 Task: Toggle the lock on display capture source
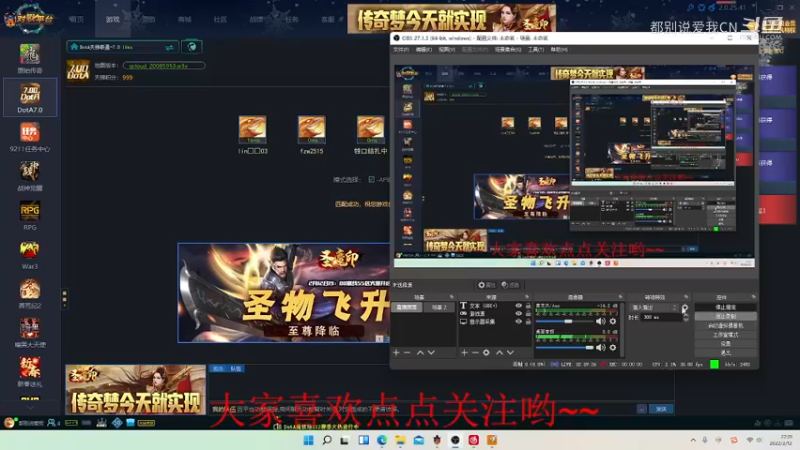(x=529, y=322)
